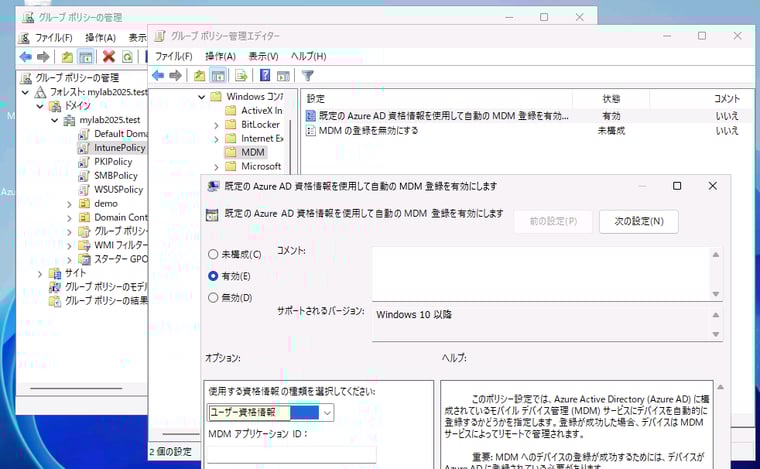Click the Filter funnel icon
The image size is (760, 469).
pos(308,76)
